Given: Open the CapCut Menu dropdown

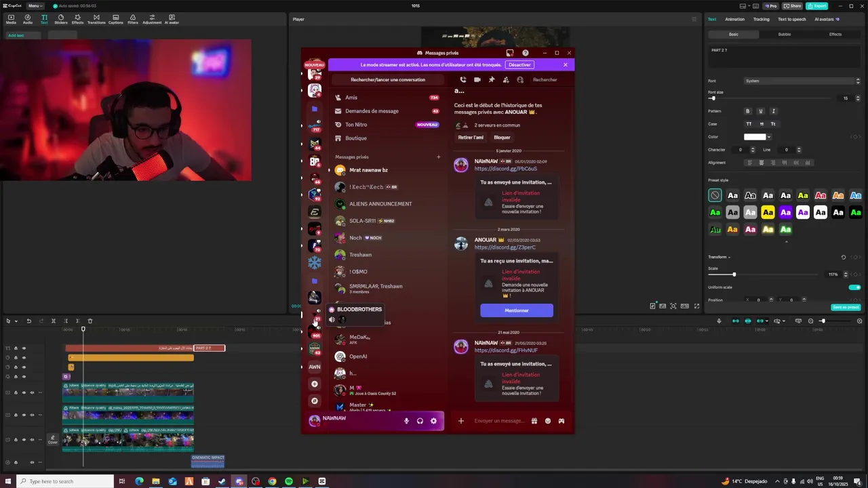Looking at the screenshot, I should pyautogui.click(x=34, y=5).
